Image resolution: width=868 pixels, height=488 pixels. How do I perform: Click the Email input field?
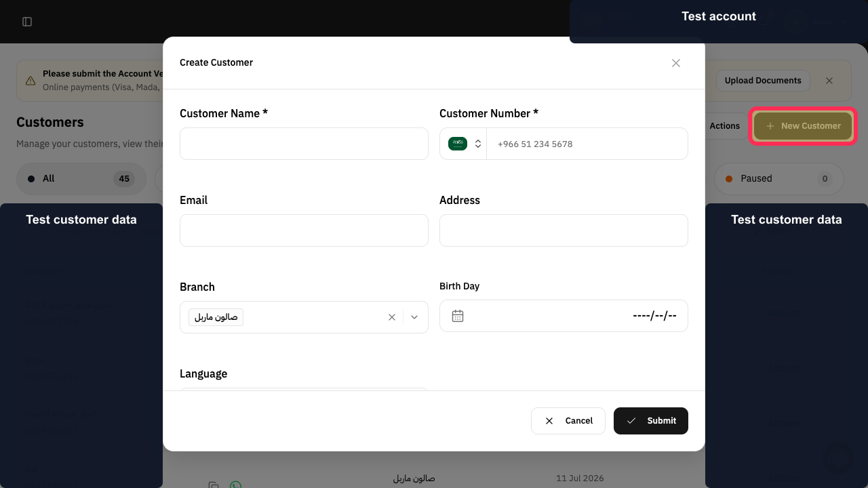tap(304, 230)
